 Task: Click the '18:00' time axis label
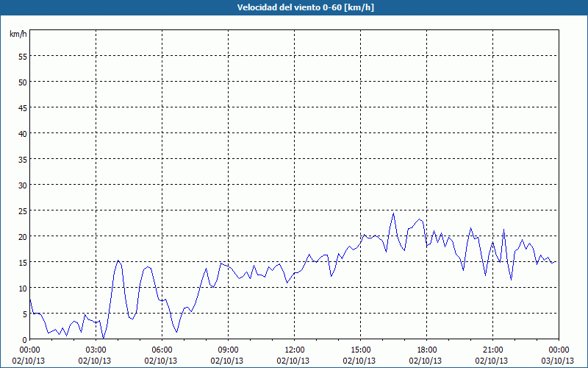pyautogui.click(x=427, y=350)
